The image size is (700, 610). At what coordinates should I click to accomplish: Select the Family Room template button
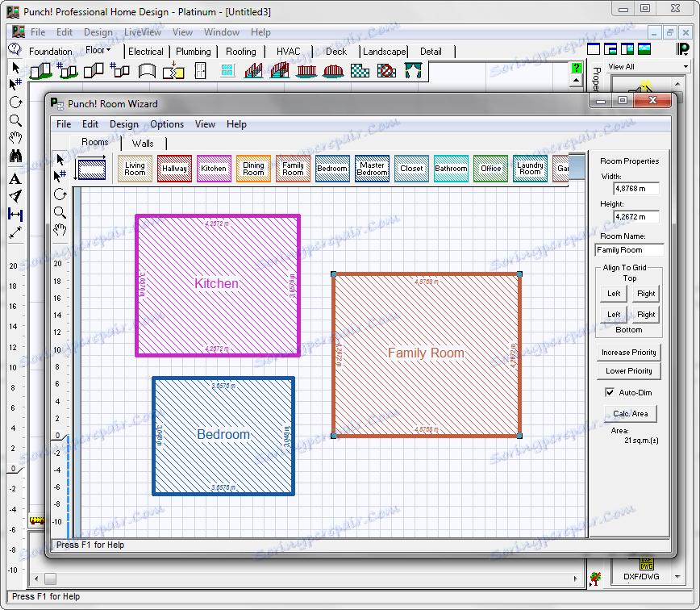pos(293,169)
